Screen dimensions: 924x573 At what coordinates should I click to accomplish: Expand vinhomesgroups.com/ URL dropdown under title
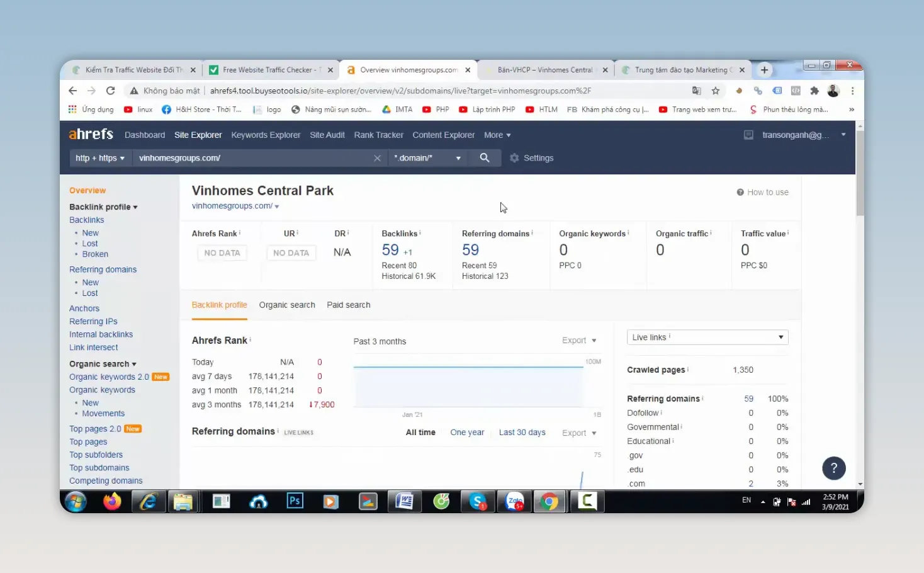pyautogui.click(x=277, y=207)
